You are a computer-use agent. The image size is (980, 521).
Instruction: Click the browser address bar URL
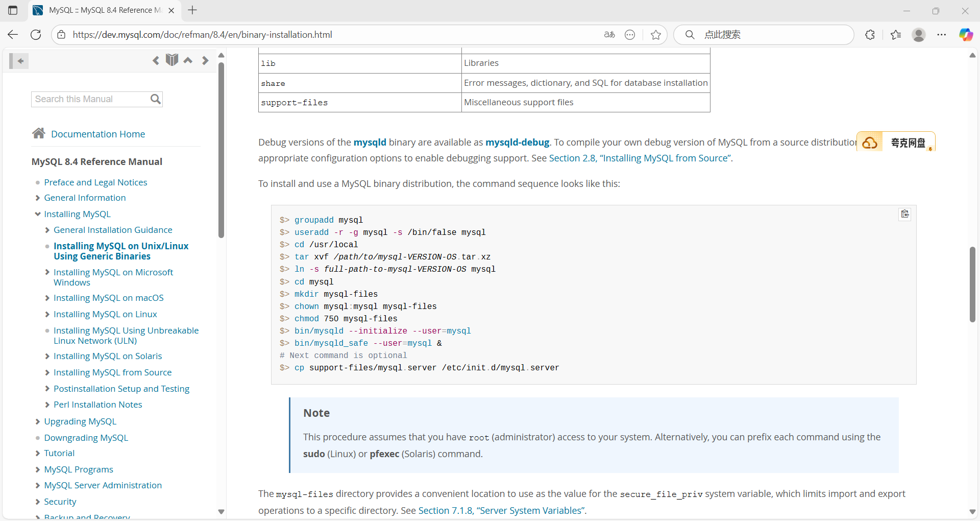pos(202,35)
